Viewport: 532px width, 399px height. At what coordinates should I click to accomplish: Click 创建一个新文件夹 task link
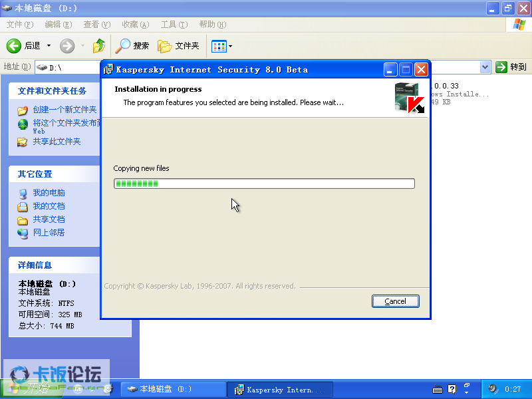pyautogui.click(x=65, y=110)
